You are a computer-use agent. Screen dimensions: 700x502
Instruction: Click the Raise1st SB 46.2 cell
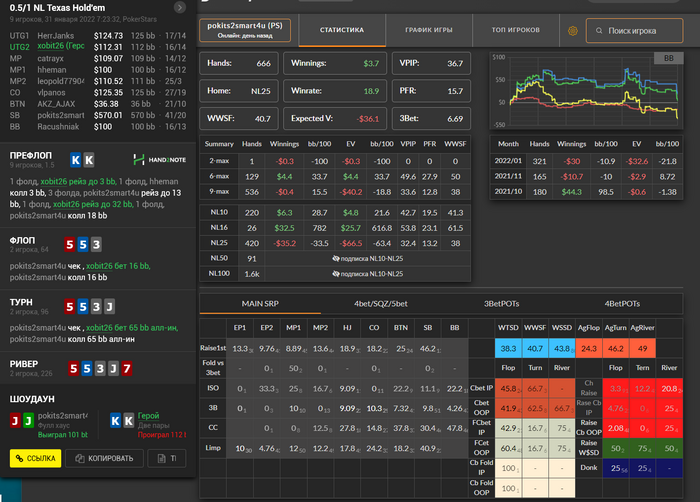(x=428, y=348)
